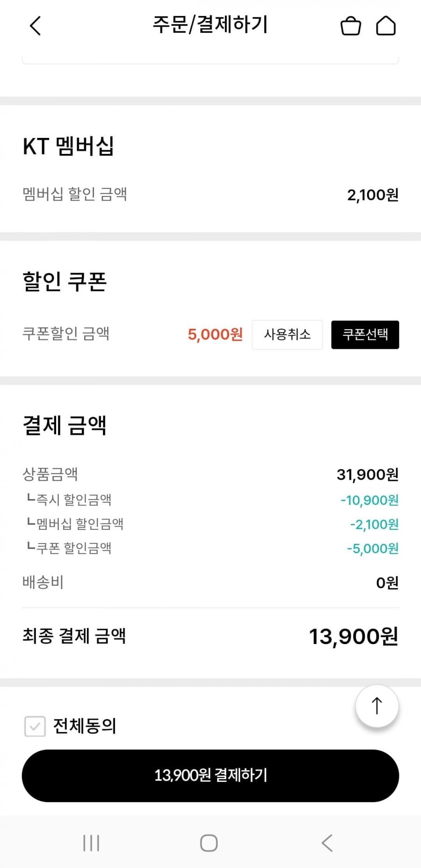Image resolution: width=421 pixels, height=868 pixels.
Task: Tap the 전체동의 label text
Action: point(85,726)
